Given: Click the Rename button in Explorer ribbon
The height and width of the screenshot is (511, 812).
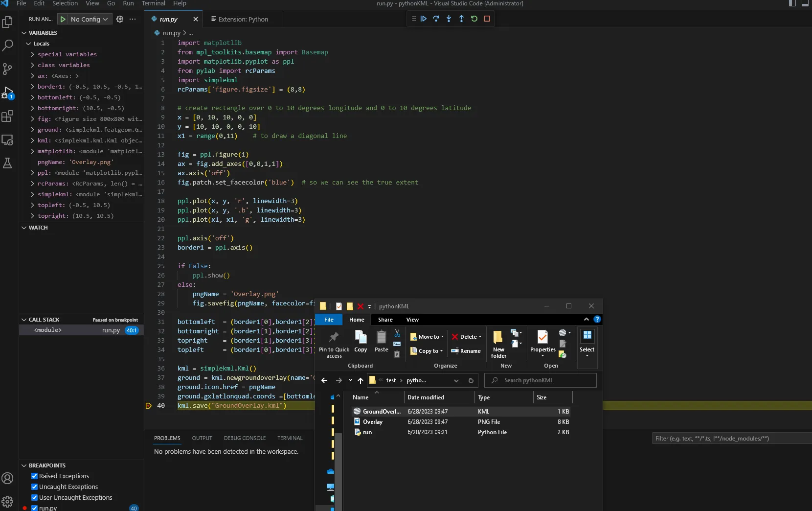Looking at the screenshot, I should [x=466, y=351].
